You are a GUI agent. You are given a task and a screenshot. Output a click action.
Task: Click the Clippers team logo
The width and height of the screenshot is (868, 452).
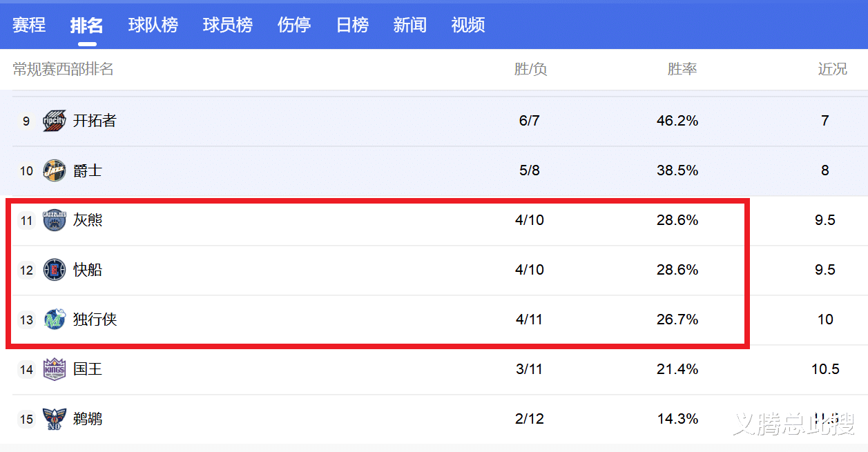point(54,269)
